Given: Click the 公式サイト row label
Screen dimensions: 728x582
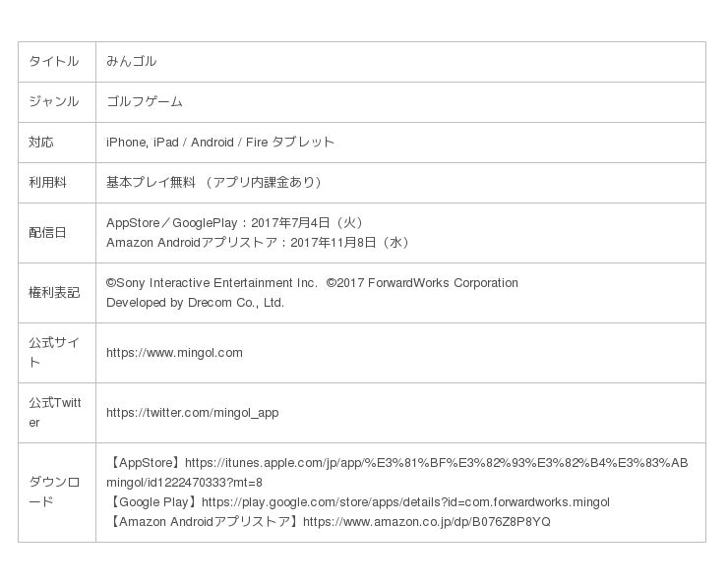Looking at the screenshot, I should pyautogui.click(x=54, y=353).
